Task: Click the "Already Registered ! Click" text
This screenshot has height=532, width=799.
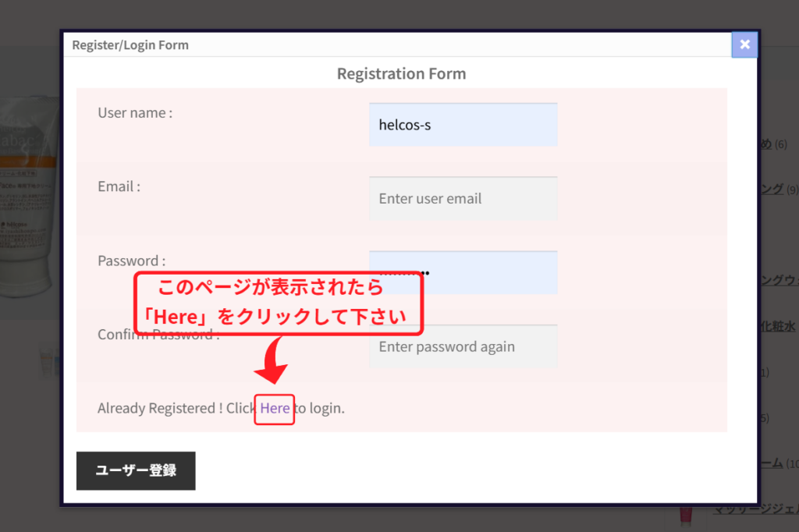Action: point(176,408)
